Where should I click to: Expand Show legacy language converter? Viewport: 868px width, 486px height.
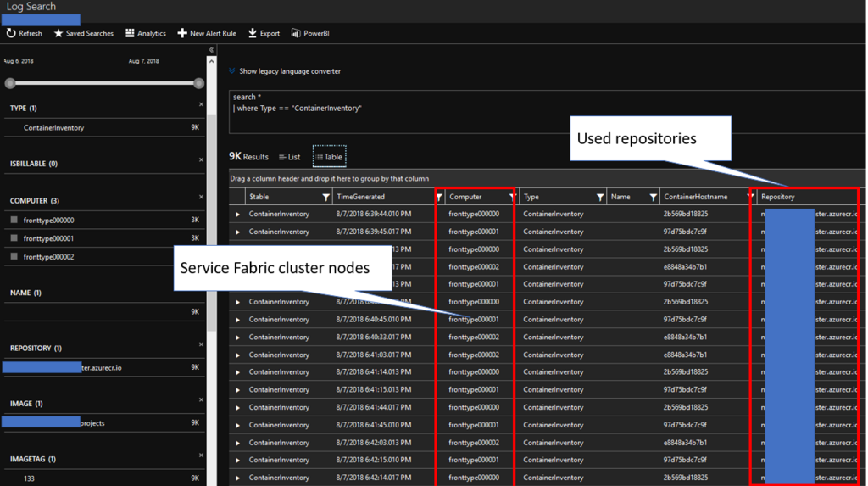(x=285, y=71)
